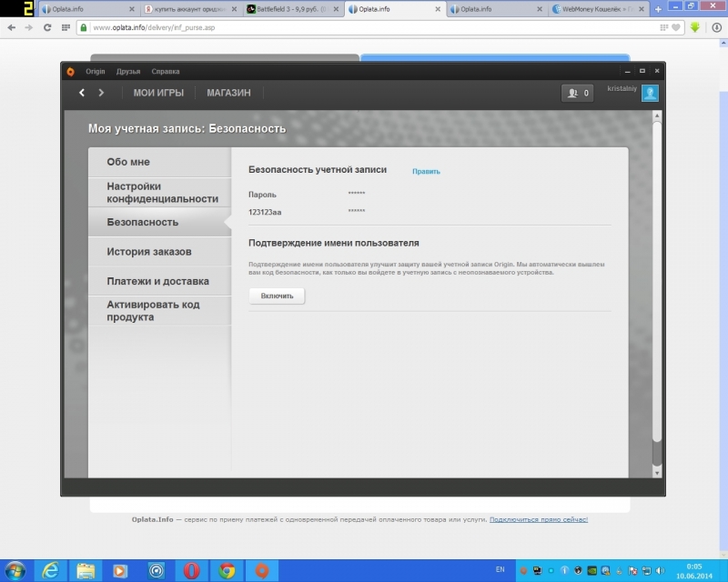The width and height of the screenshot is (728, 582).
Task: Launch Internet Explorer from the taskbar
Action: pos(50,571)
